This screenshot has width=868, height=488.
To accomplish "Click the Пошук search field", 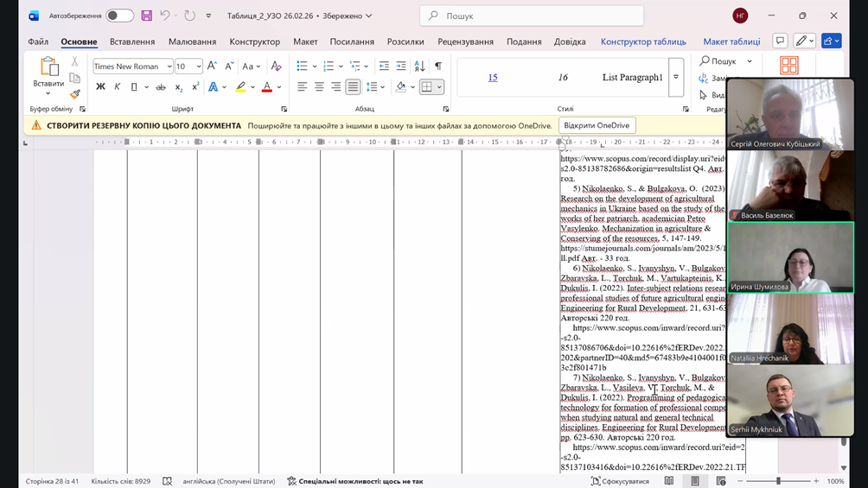I will [532, 16].
